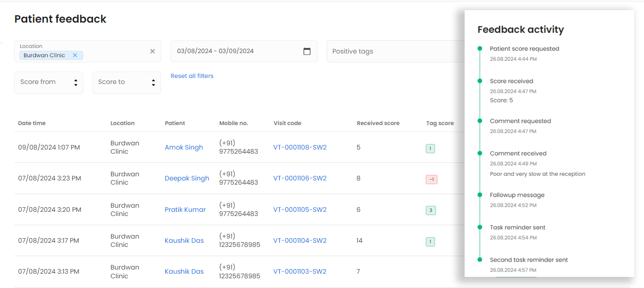Open patient Deepak Singh's profile
This screenshot has width=644, height=288.
(187, 179)
